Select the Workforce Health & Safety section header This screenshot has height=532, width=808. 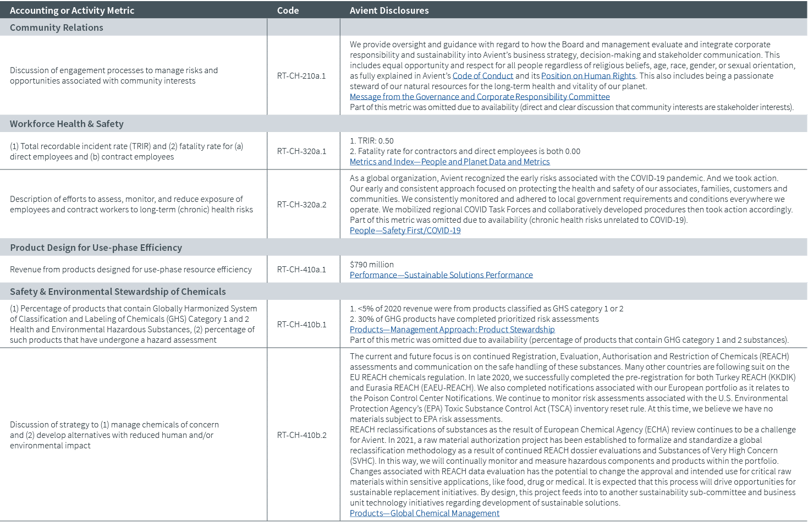66,124
